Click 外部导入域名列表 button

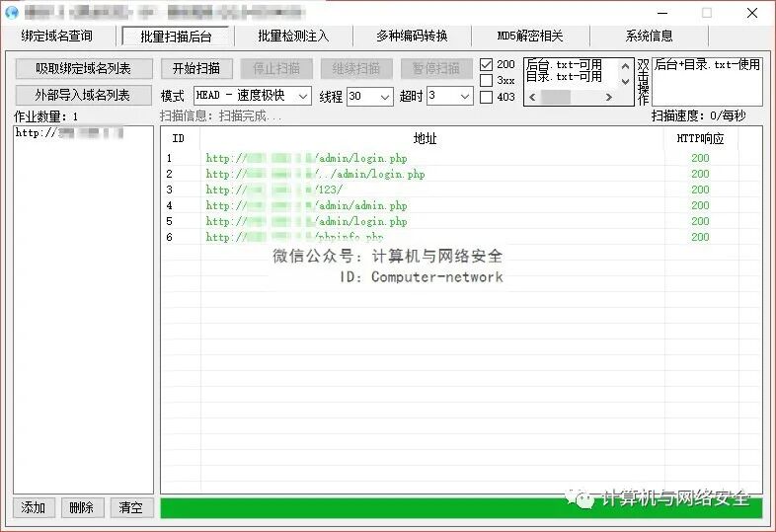coord(84,95)
